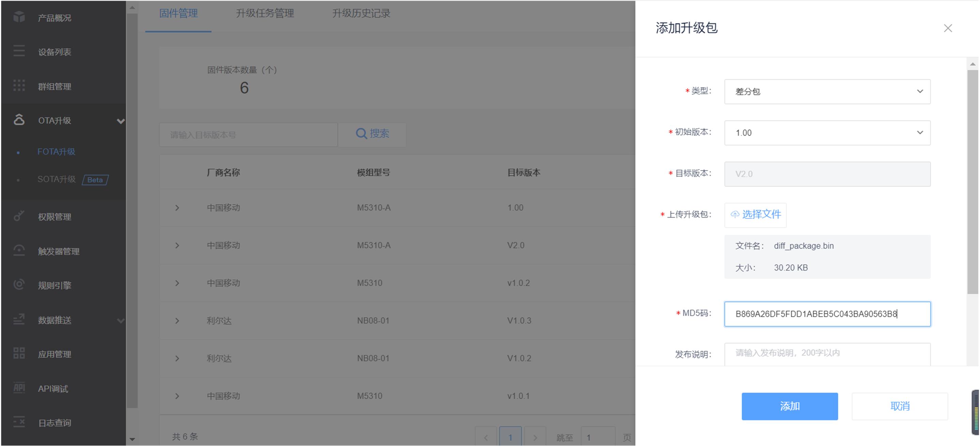The image size is (980, 446).
Task: Open the 初始版本 dropdown showing 1.00
Action: point(828,133)
